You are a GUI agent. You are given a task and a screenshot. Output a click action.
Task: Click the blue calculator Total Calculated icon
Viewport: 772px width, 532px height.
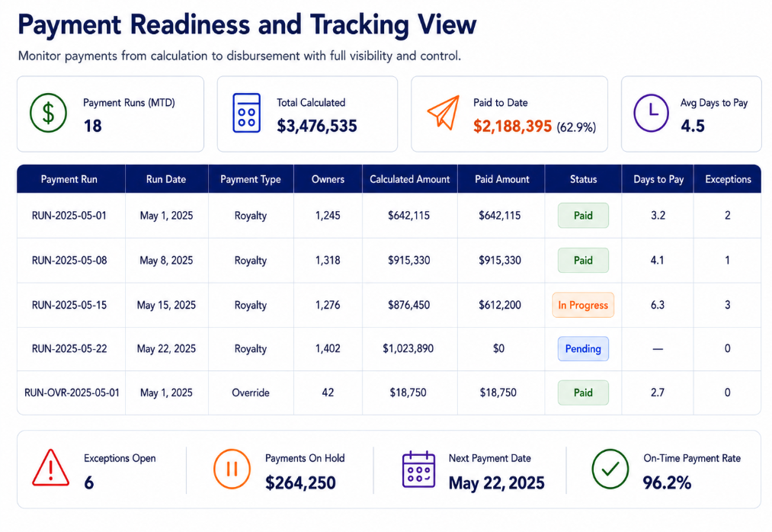pyautogui.click(x=247, y=113)
